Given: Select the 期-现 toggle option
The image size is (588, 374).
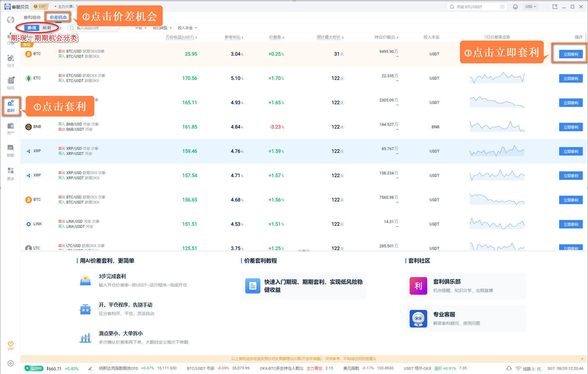Looking at the screenshot, I should (32, 28).
